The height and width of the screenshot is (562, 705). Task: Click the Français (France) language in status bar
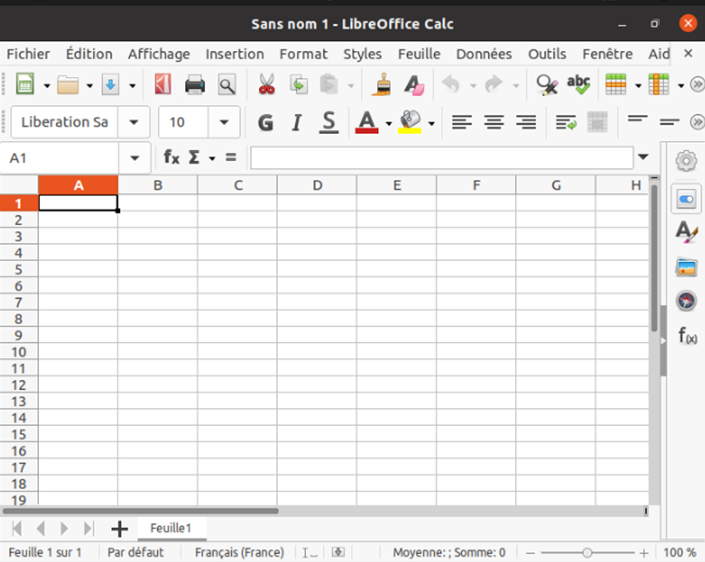point(239,552)
